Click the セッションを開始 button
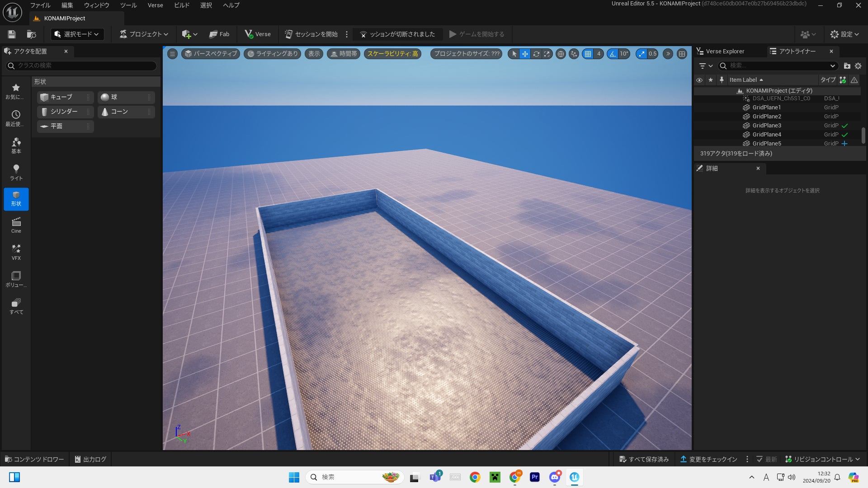 pos(311,34)
